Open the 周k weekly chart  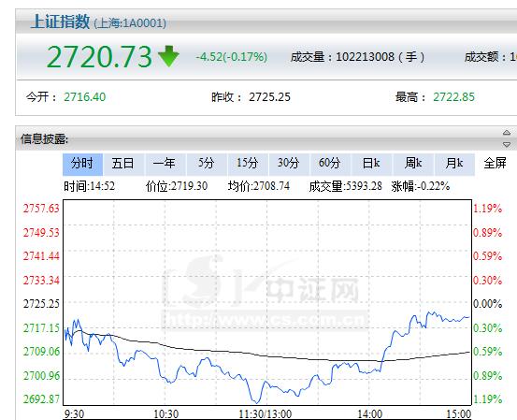tap(413, 164)
